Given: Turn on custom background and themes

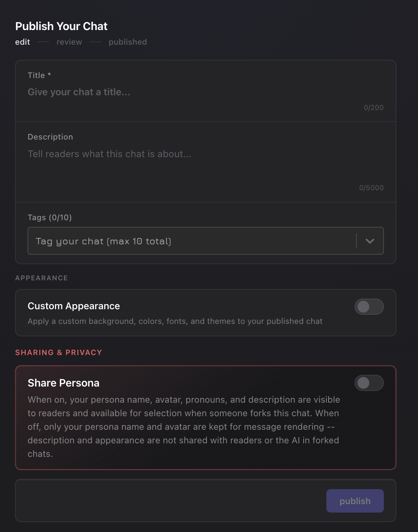Looking at the screenshot, I should click(369, 307).
